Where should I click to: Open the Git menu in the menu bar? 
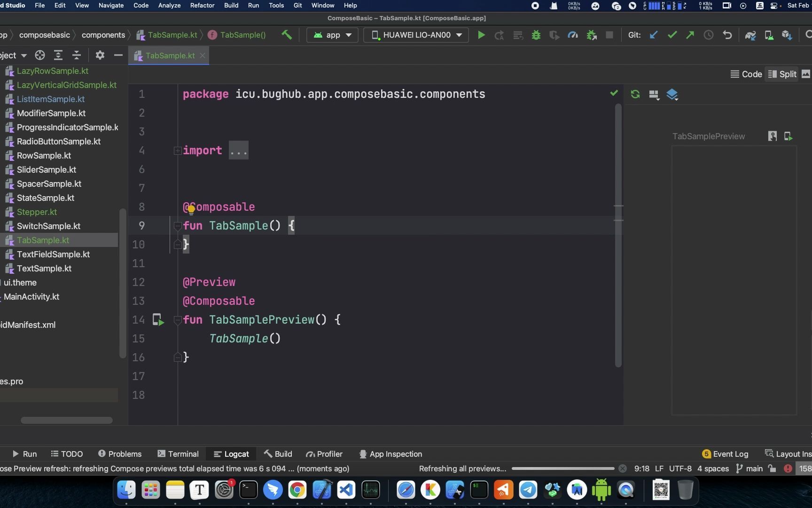tap(297, 5)
